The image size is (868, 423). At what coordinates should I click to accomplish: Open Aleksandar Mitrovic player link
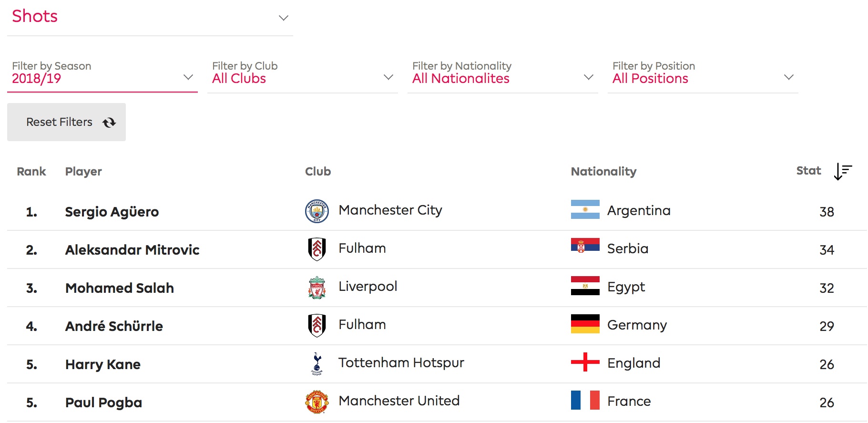132,250
